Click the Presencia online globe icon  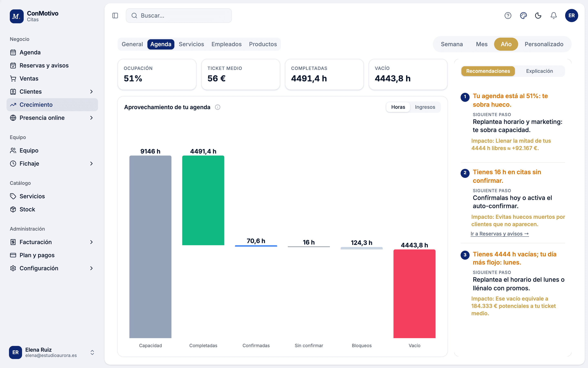click(x=13, y=118)
